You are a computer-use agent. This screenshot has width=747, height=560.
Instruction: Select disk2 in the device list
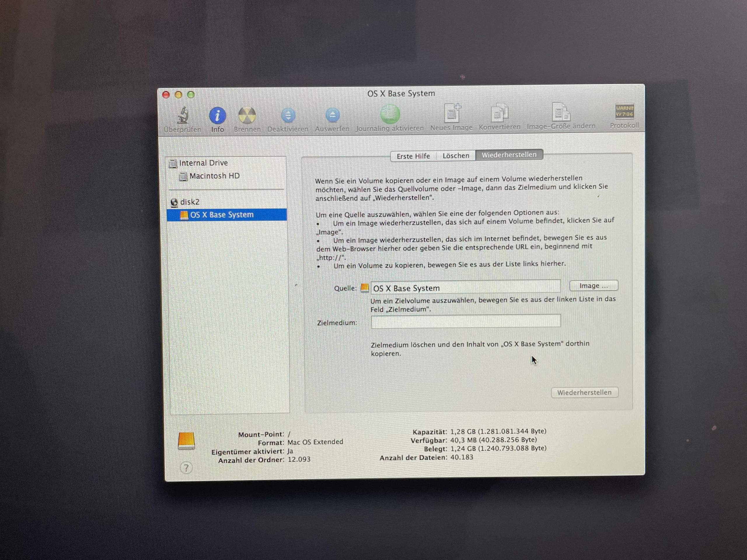point(190,202)
